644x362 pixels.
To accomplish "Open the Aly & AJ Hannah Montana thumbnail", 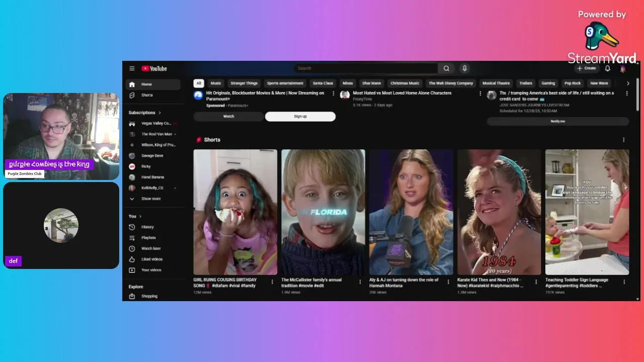I will point(411,212).
